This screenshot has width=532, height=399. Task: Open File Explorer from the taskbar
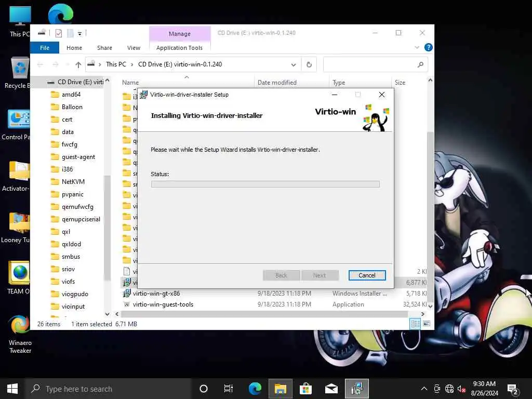(280, 389)
